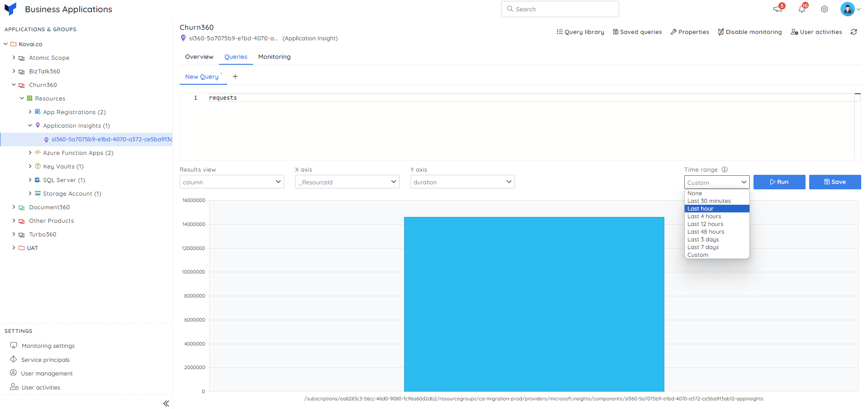Add a new query tab with plus icon
Screen dimensions: 868x409
pyautogui.click(x=235, y=77)
